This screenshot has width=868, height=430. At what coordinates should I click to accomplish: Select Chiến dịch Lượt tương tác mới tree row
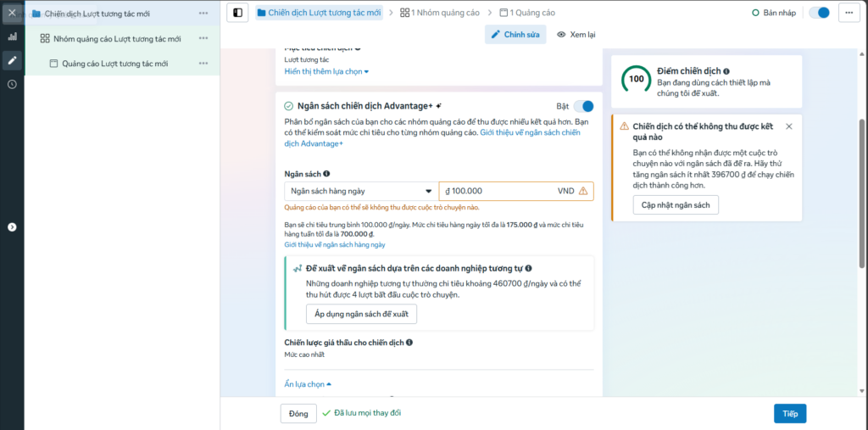pyautogui.click(x=122, y=14)
